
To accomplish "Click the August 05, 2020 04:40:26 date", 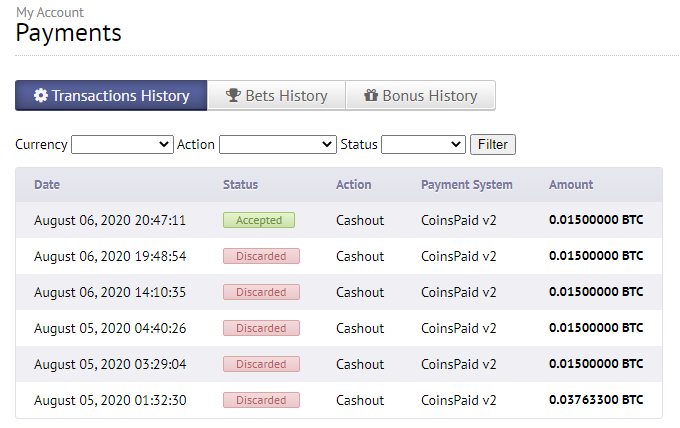I will tap(110, 328).
